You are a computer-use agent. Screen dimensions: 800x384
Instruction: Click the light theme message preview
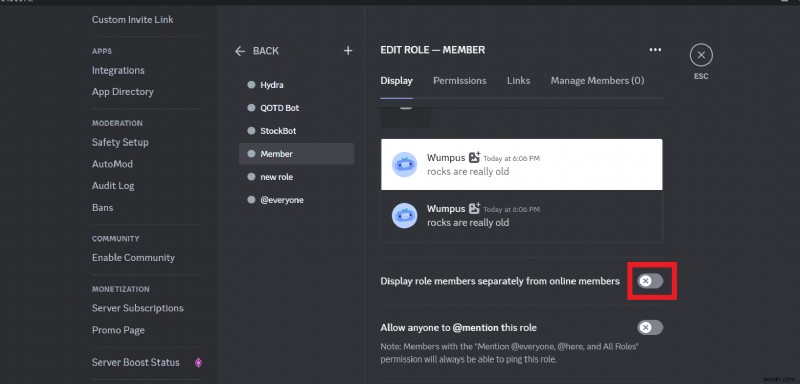[x=521, y=164]
